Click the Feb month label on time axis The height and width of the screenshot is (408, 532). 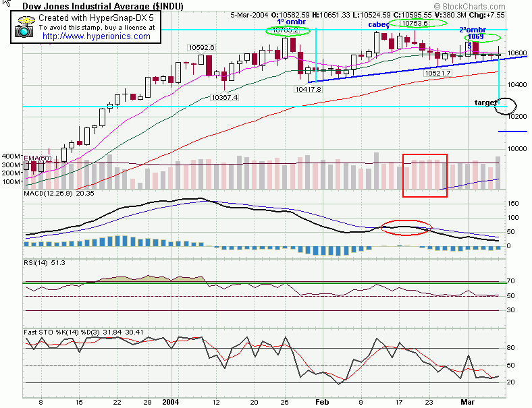coord(322,402)
